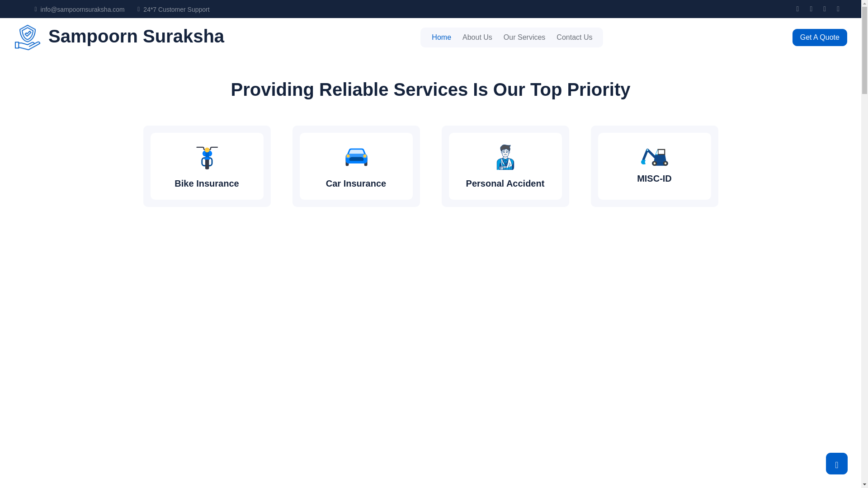
Task: Click the Sampoorn Suraksha shield logo icon
Action: [x=28, y=38]
